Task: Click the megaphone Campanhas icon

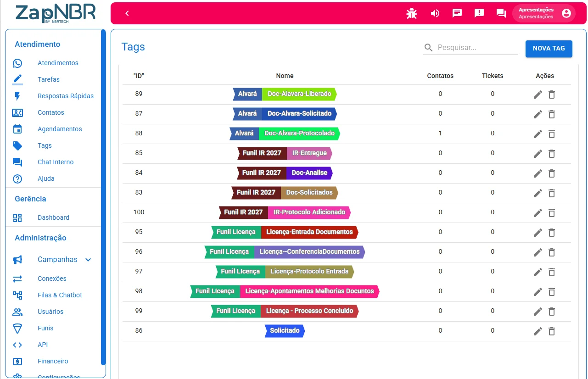Action: coord(17,260)
